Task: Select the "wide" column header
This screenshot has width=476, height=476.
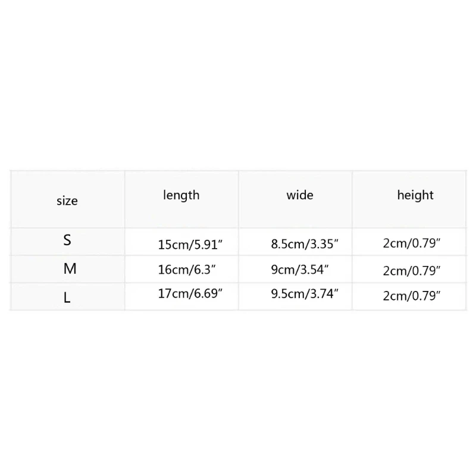Action: [300, 195]
